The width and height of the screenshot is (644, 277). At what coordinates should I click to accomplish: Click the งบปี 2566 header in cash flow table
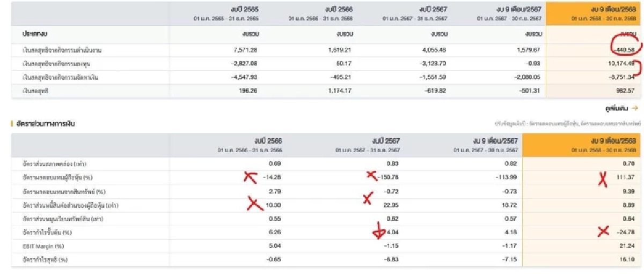pyautogui.click(x=320, y=13)
